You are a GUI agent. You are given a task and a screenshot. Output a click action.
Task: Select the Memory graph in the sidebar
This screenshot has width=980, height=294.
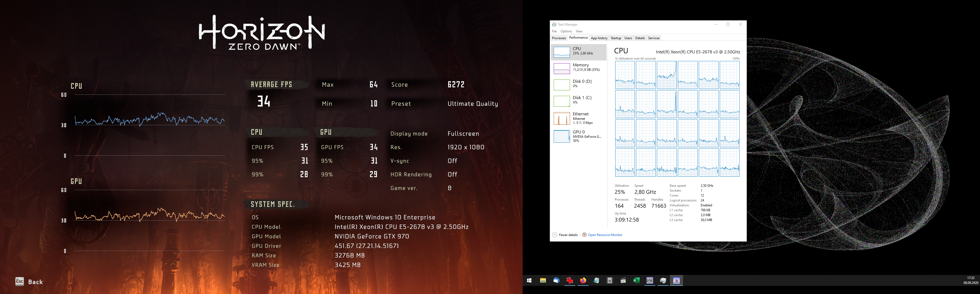578,68
